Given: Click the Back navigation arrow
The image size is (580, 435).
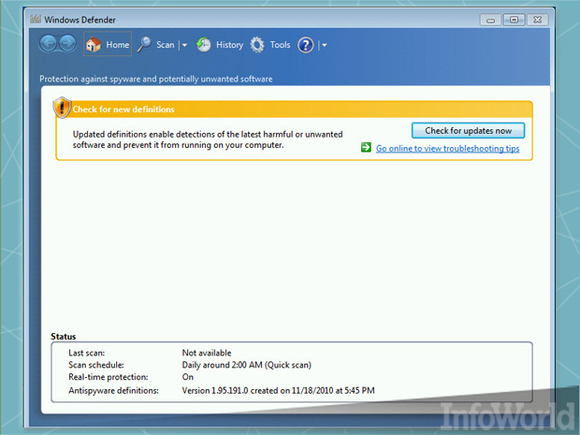Looking at the screenshot, I should tap(48, 44).
